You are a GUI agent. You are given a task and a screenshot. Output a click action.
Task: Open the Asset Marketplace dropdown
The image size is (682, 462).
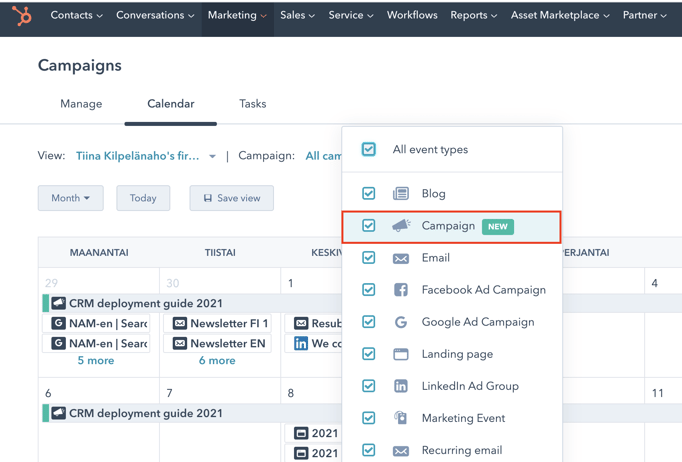pyautogui.click(x=560, y=15)
